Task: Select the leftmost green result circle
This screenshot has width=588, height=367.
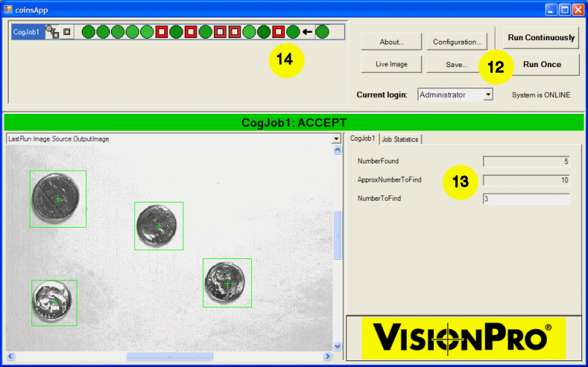Action: point(88,31)
